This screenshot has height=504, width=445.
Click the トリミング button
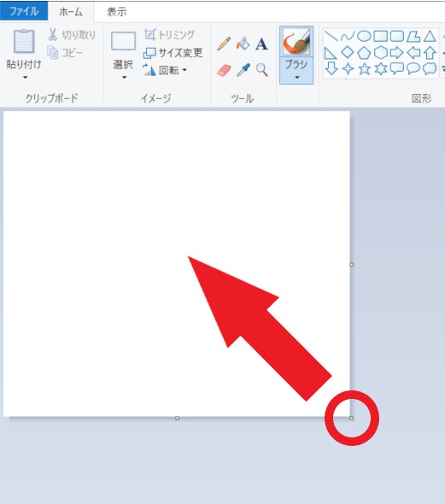pyautogui.click(x=169, y=34)
